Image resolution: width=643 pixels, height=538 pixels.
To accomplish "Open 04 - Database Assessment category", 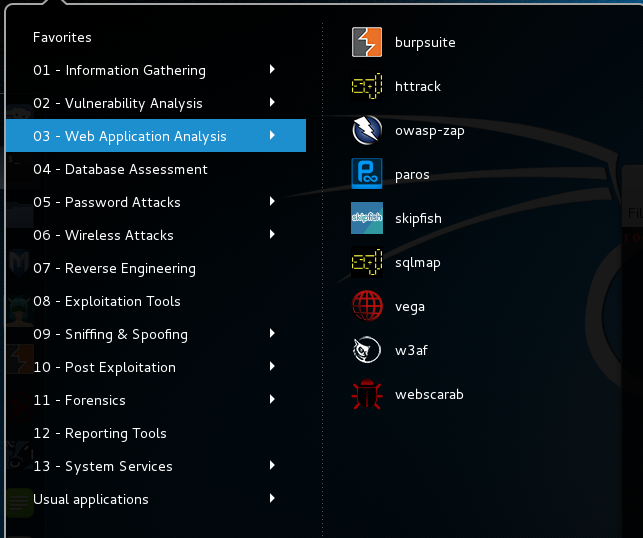I will 156,169.
